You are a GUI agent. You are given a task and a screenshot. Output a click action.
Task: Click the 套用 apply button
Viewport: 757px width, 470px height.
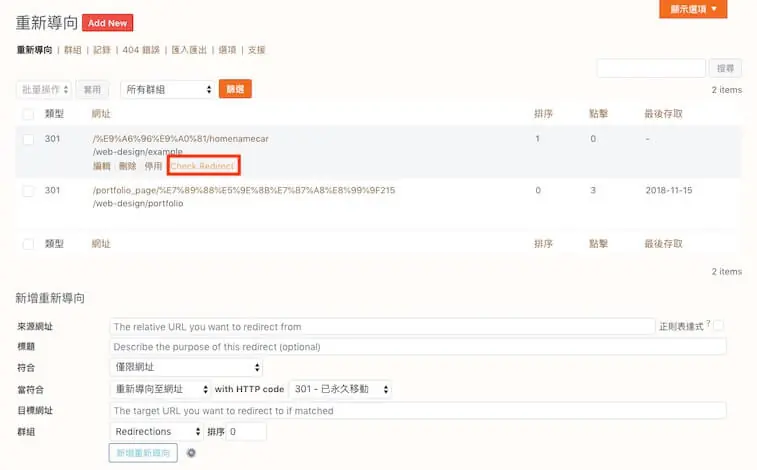point(92,90)
